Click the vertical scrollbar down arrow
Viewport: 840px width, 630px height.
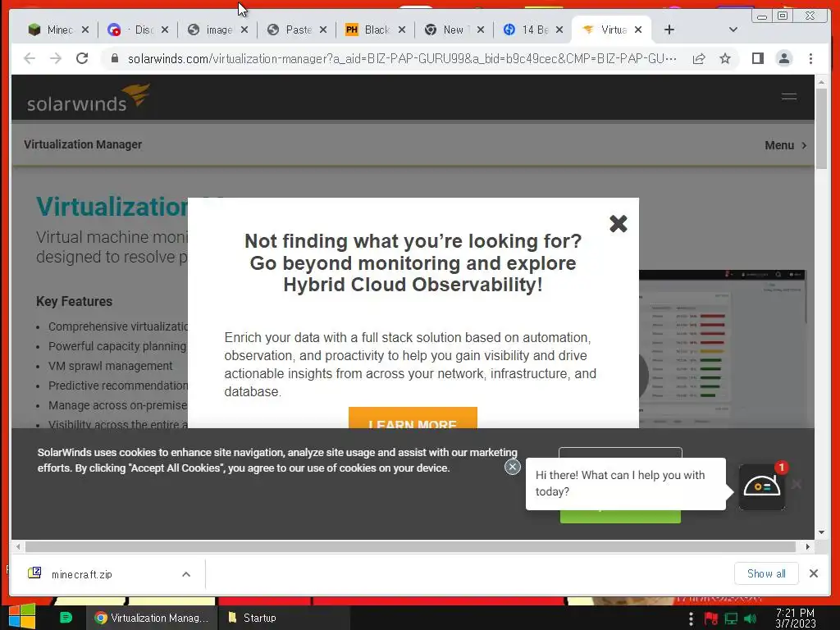[821, 532]
